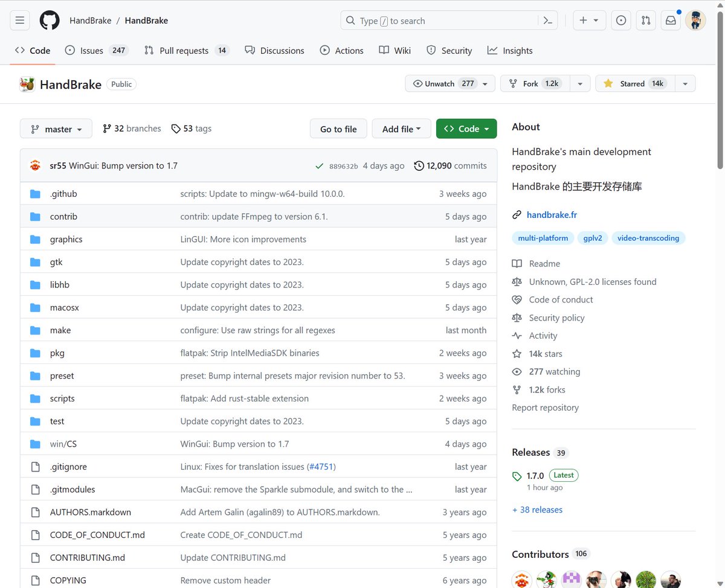Click the green commit status check mark
Viewport: 725px width, 588px height.
click(319, 165)
